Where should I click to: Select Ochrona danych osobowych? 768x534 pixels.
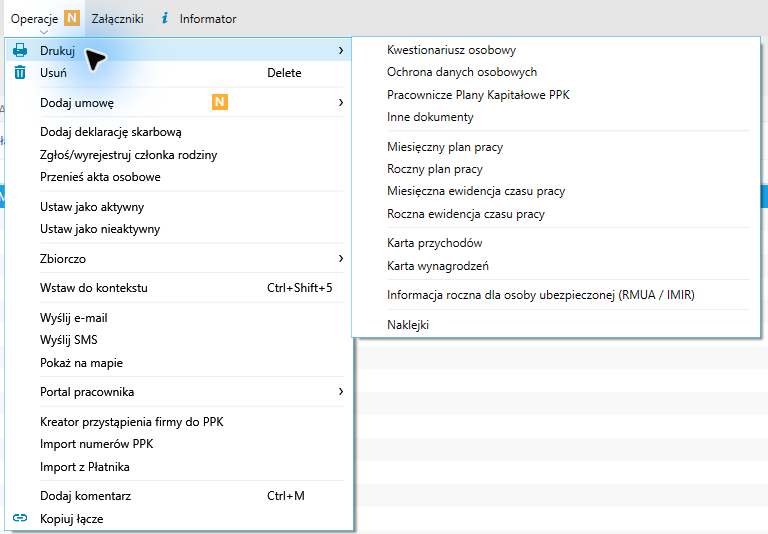click(556, 72)
